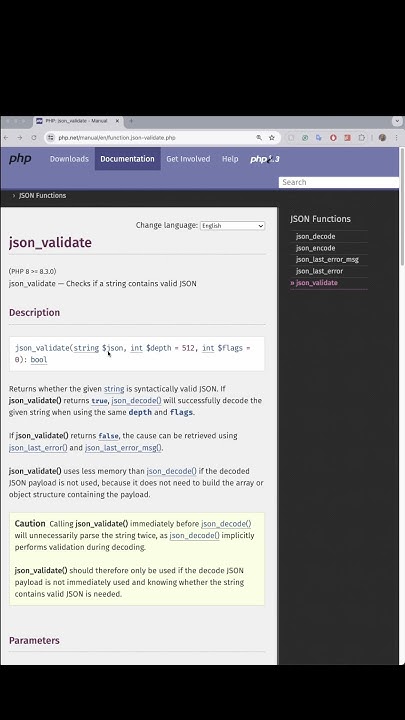Click the red Opera-style extension icon
This screenshot has width=405, height=720.
[333, 138]
